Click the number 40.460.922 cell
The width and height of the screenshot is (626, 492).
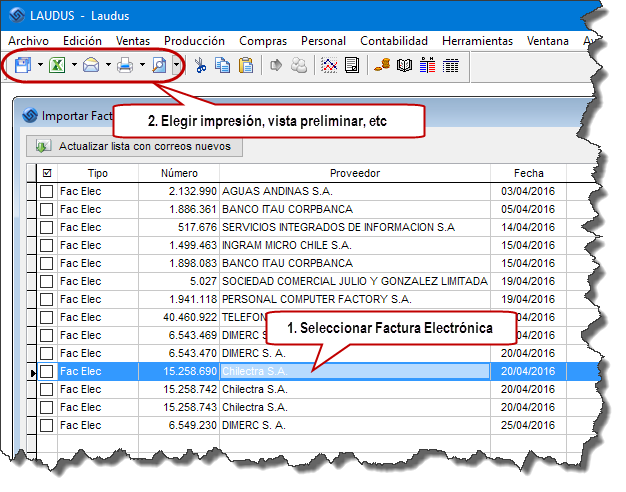[179, 317]
